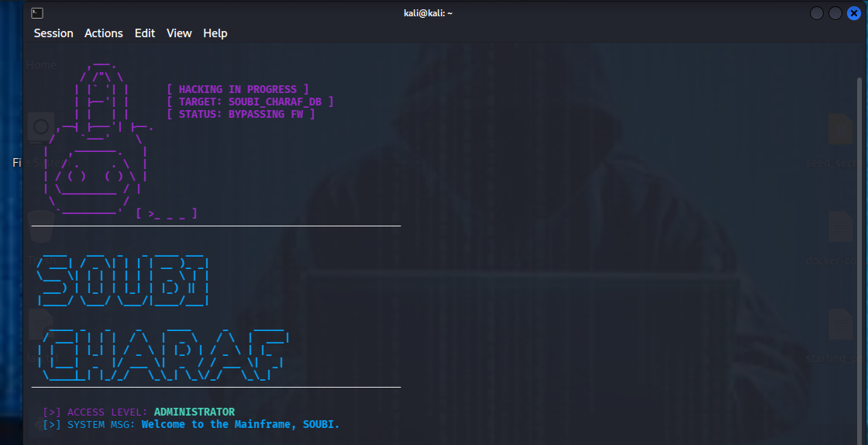Open the Actions menu
This screenshot has height=445, width=868.
(x=104, y=33)
